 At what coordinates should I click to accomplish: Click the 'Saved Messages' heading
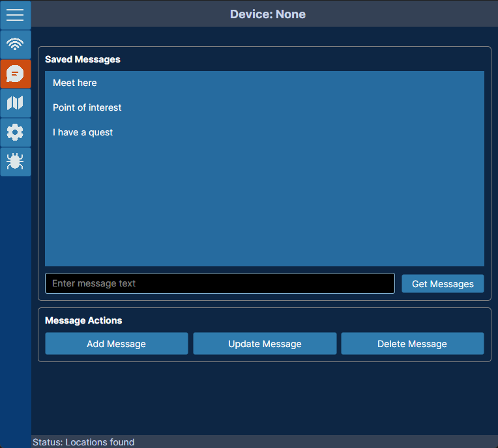click(x=83, y=59)
